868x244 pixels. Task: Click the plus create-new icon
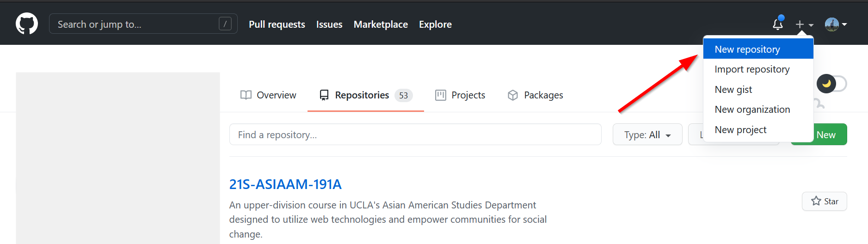[x=800, y=24]
